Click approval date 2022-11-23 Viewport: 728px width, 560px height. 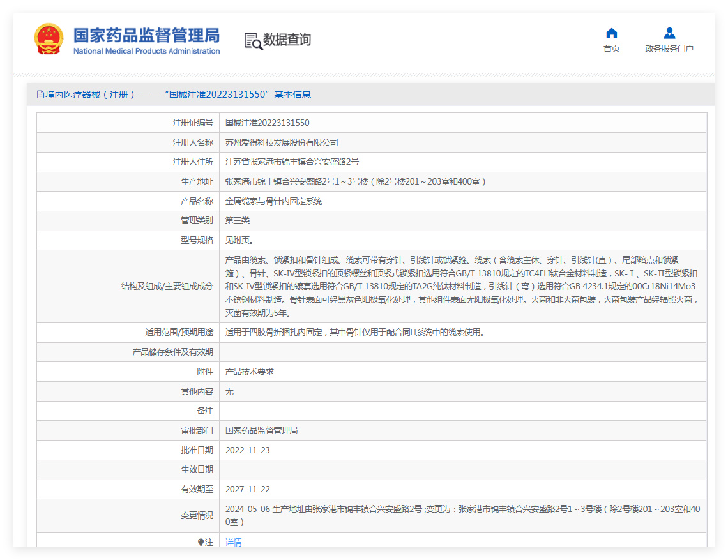click(248, 450)
